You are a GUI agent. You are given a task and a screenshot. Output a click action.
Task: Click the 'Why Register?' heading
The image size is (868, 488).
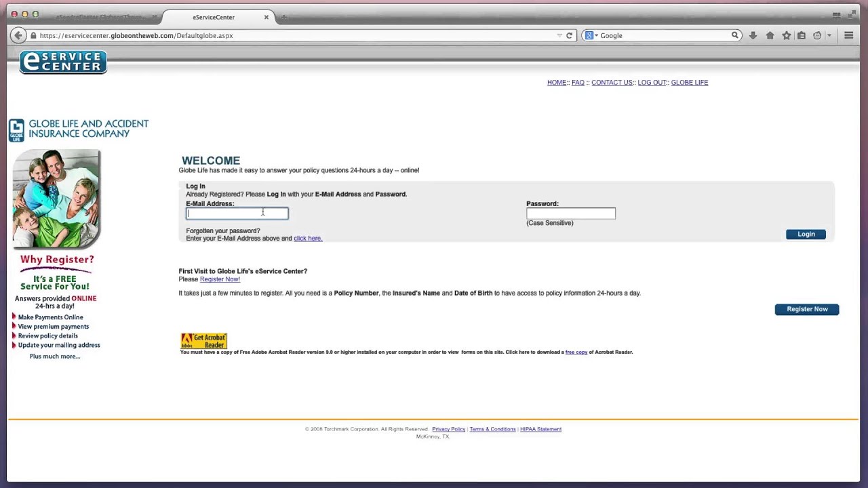57,260
